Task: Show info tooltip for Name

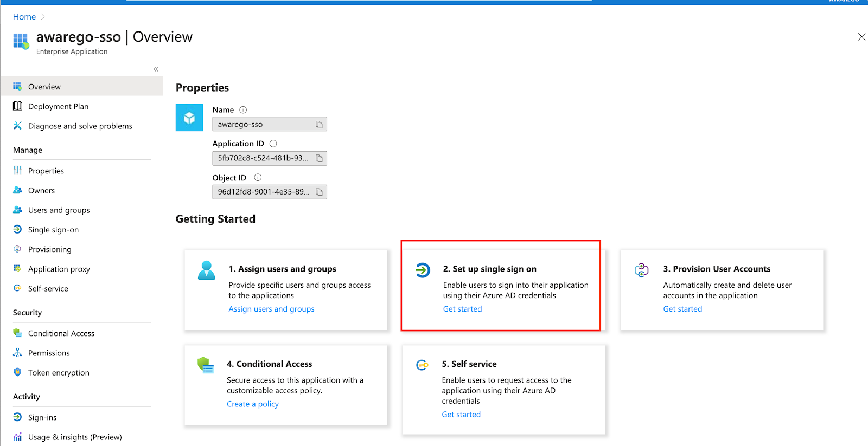Action: [x=243, y=109]
